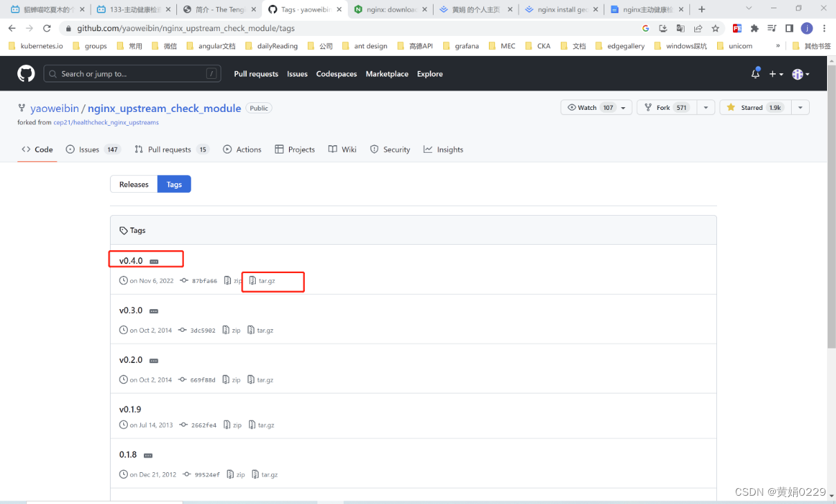Open the user avatar menu on GitHub
This screenshot has height=504, width=836.
(x=800, y=74)
